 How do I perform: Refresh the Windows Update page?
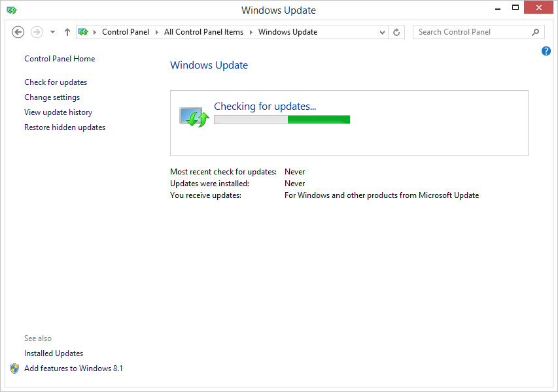(x=396, y=33)
